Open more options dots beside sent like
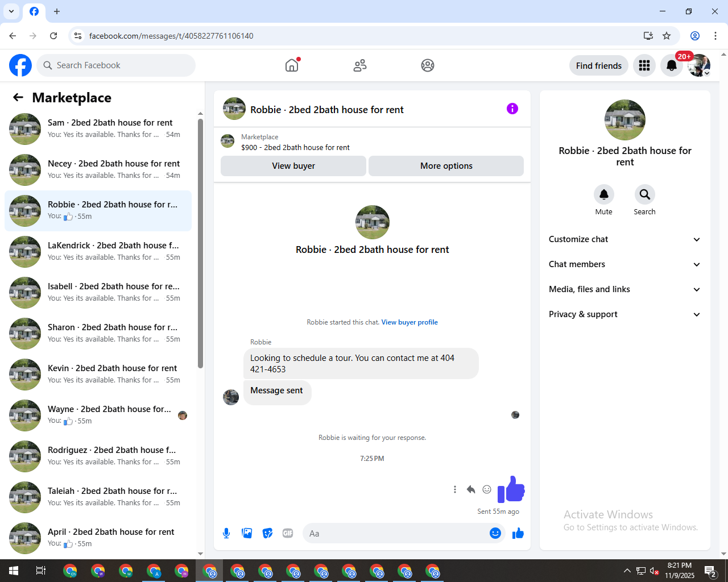 [455, 489]
